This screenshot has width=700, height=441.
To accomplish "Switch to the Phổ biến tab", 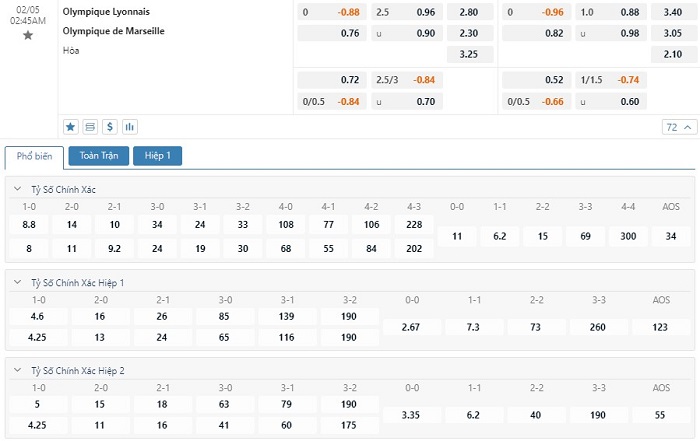I will click(34, 156).
